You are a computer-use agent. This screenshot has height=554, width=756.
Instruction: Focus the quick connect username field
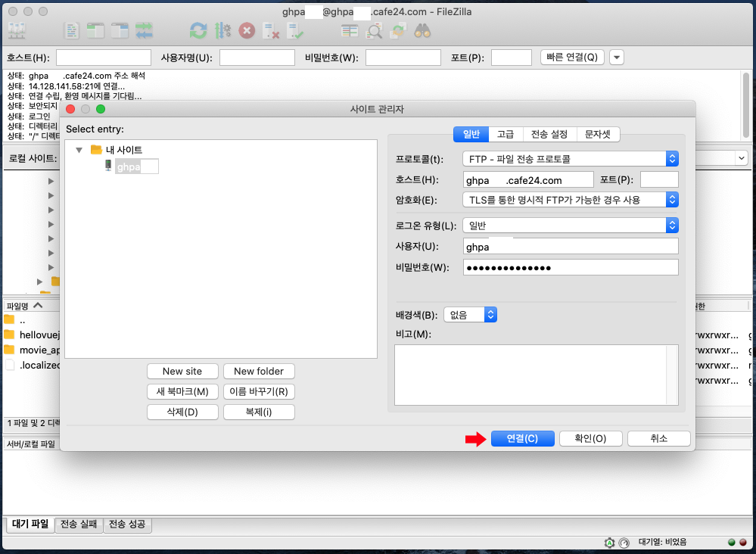pyautogui.click(x=257, y=58)
